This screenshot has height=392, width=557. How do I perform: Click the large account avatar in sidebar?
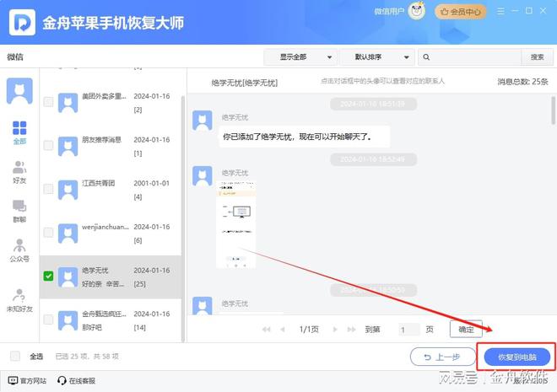tap(19, 91)
